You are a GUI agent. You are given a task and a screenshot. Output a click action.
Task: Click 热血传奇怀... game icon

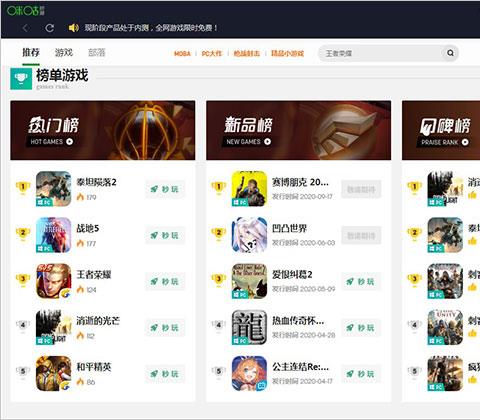pyautogui.click(x=249, y=327)
